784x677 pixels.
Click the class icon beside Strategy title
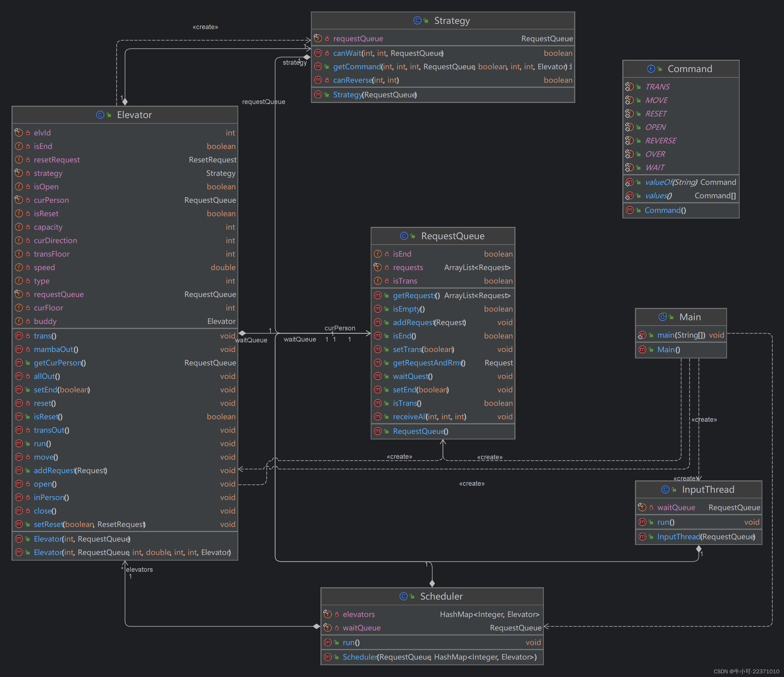[417, 20]
